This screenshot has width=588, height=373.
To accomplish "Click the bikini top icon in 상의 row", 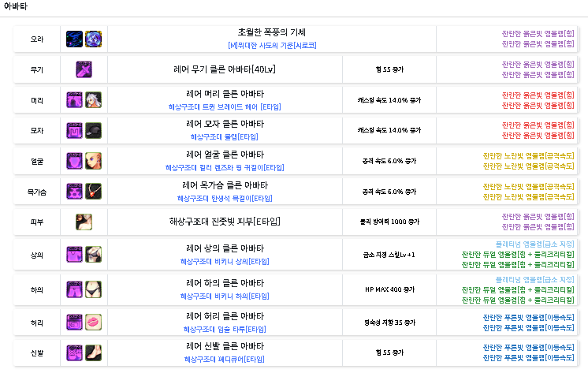I will click(x=93, y=253).
